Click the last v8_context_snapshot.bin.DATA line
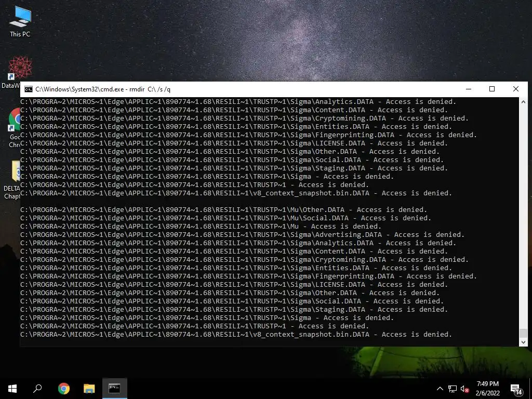This screenshot has height=399, width=532. 236,335
